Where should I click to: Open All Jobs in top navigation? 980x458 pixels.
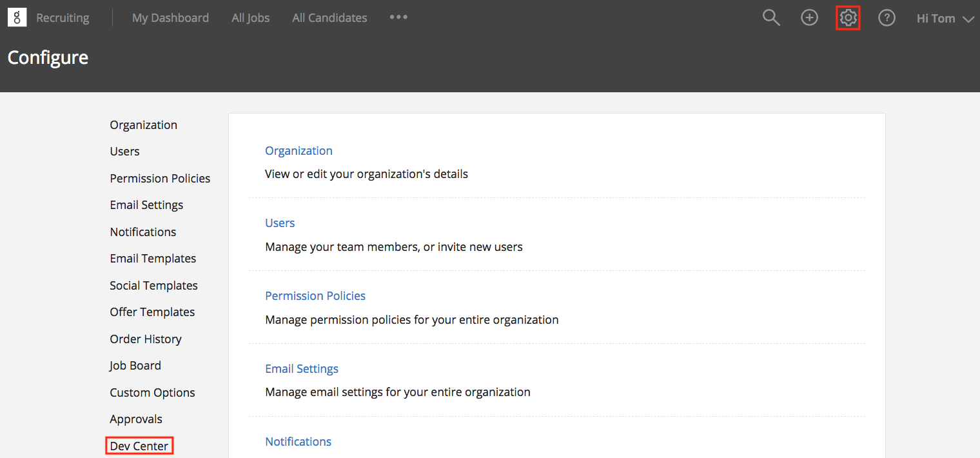click(250, 18)
